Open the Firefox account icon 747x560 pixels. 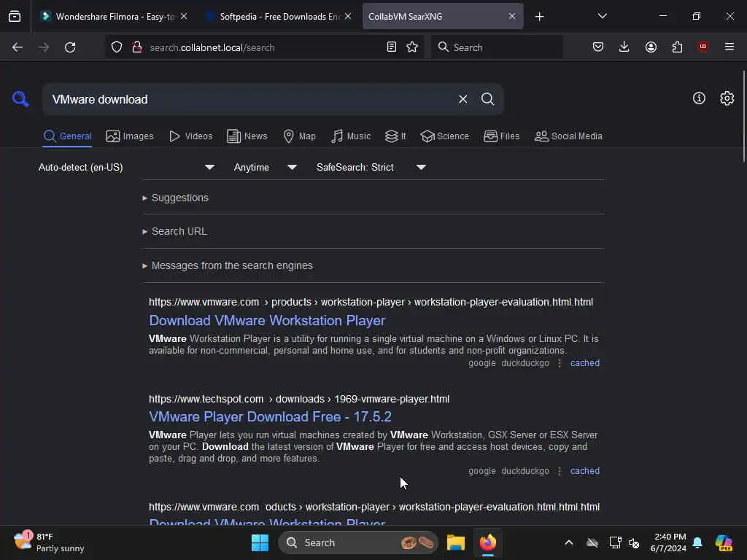651,47
